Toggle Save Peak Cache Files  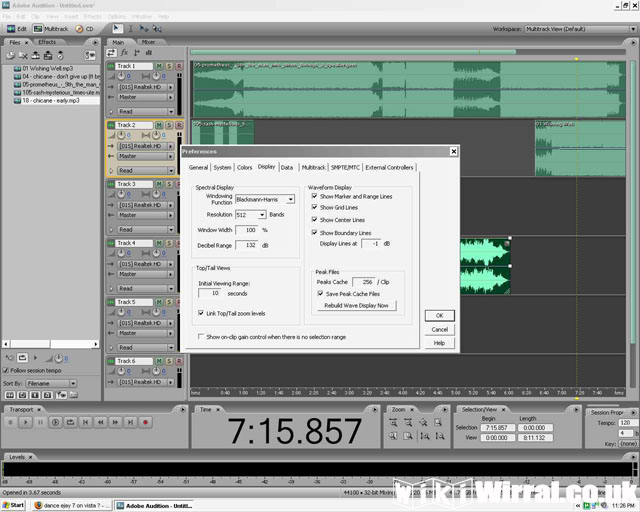[320, 293]
